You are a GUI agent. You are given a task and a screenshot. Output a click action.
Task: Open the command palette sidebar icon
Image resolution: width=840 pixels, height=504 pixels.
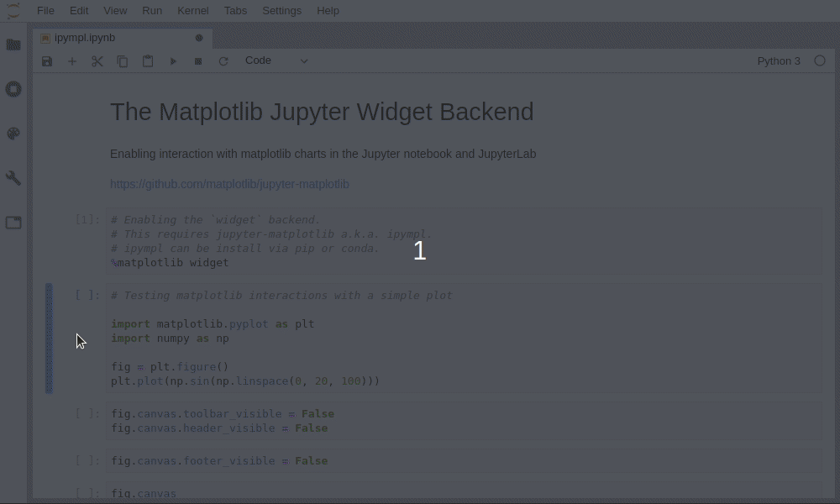coord(13,134)
